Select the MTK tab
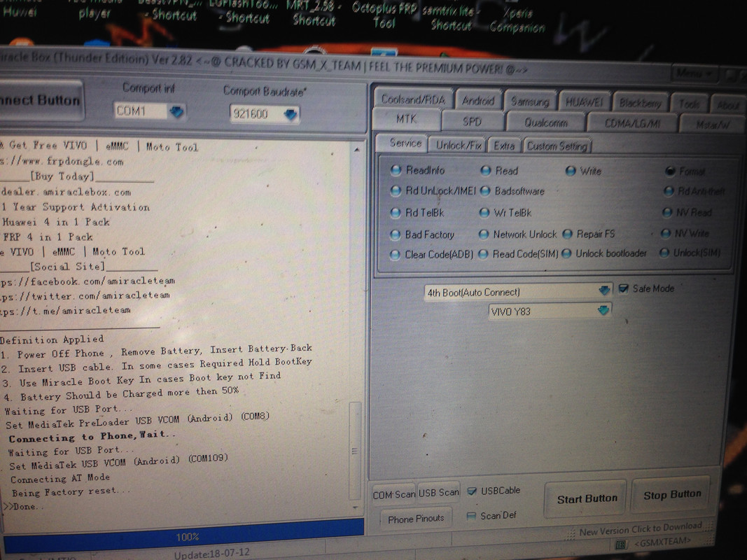This screenshot has width=747, height=560. 406,118
